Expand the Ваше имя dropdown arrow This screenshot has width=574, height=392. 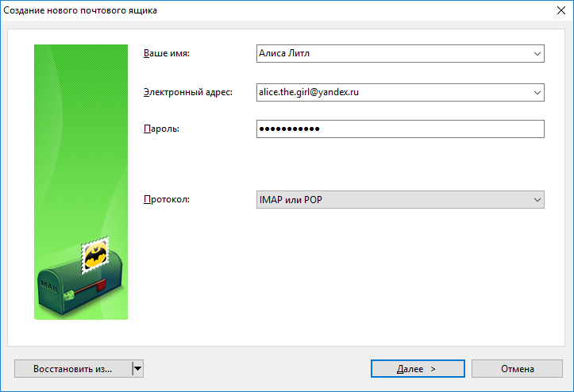(537, 54)
